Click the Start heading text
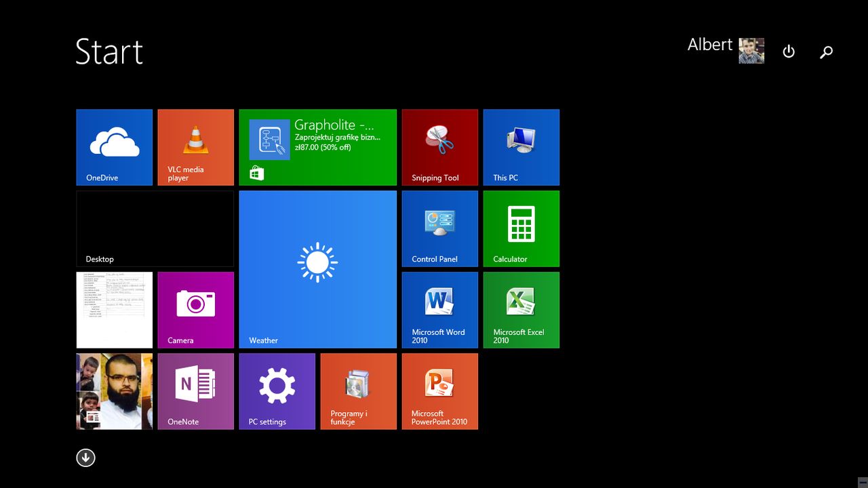This screenshot has width=868, height=488. tap(109, 52)
